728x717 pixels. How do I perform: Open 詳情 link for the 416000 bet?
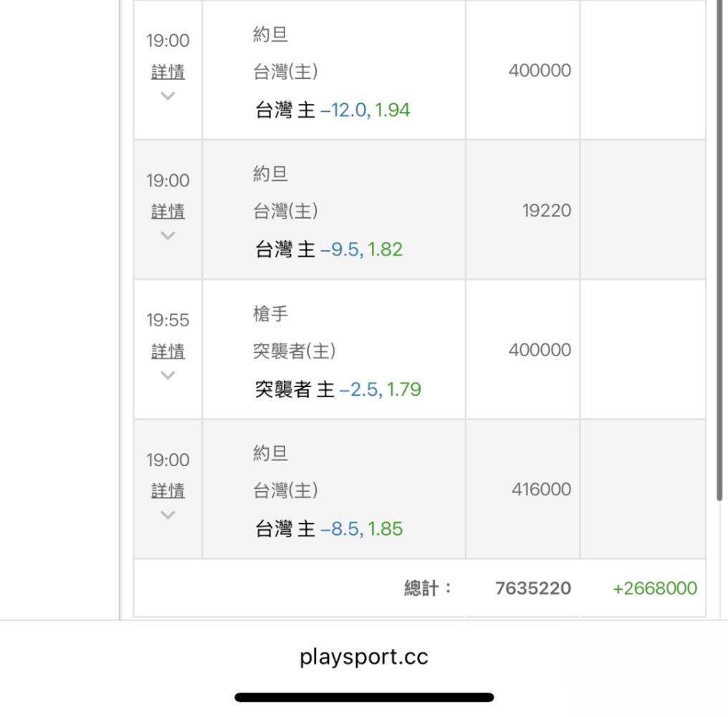coord(168,491)
